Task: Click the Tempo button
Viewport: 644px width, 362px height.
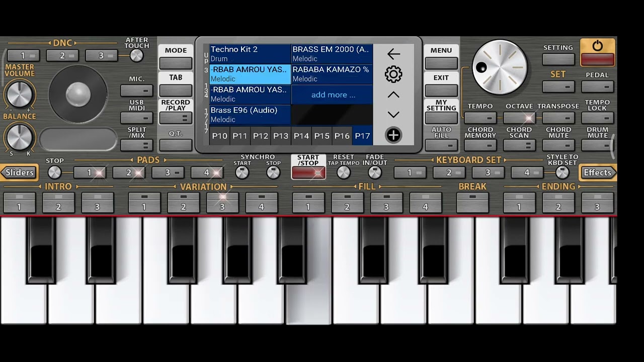Action: (480, 118)
